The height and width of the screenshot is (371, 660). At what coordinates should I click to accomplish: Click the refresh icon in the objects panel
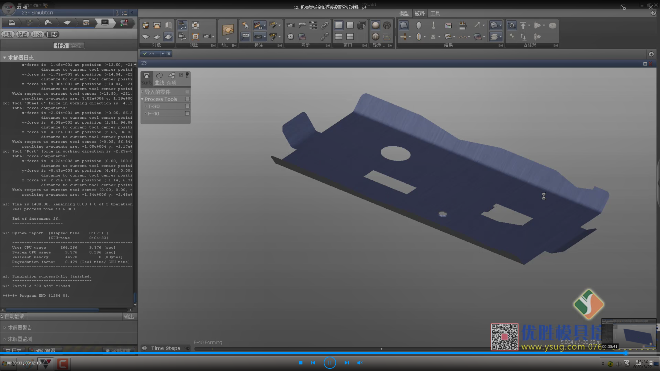[159, 76]
